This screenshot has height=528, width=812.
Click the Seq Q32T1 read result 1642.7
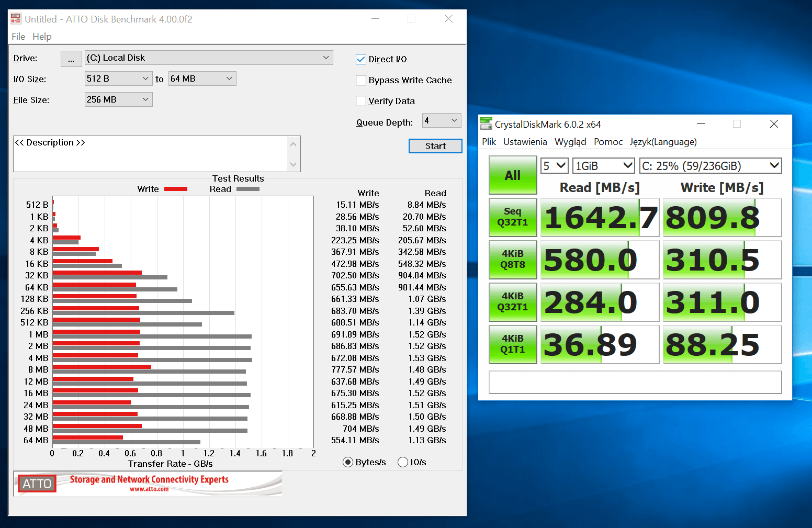click(600, 217)
